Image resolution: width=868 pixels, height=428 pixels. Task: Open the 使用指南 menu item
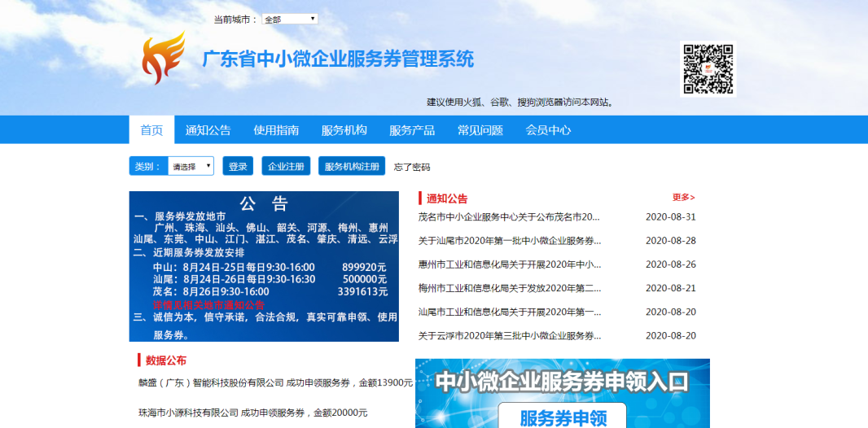pos(276,130)
